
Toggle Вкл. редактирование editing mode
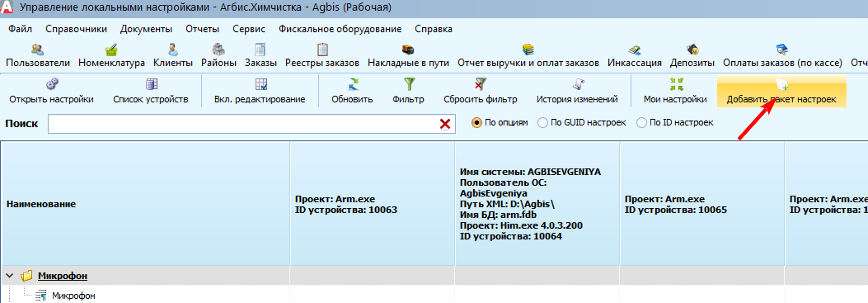[x=260, y=92]
